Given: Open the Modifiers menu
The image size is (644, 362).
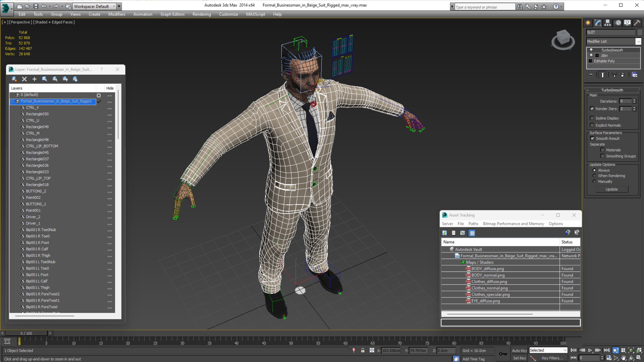Looking at the screenshot, I should pos(116,14).
